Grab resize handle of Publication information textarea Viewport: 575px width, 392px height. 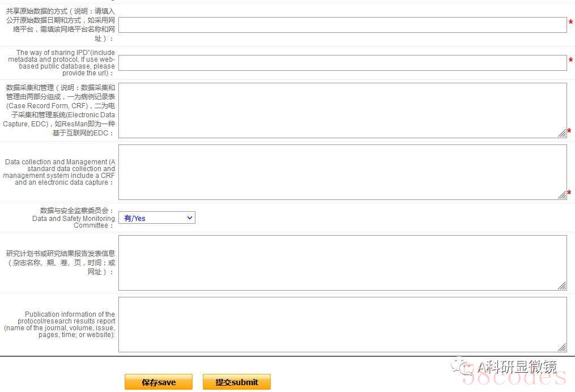point(562,347)
